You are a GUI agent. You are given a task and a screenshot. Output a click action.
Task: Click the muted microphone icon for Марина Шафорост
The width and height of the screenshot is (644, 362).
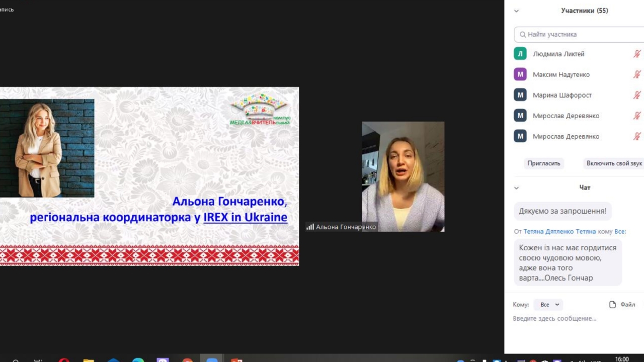[x=637, y=95]
